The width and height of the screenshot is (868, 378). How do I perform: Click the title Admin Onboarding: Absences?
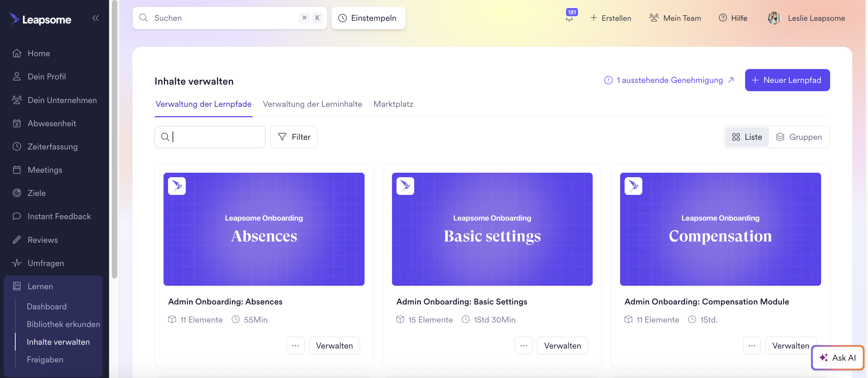(225, 302)
